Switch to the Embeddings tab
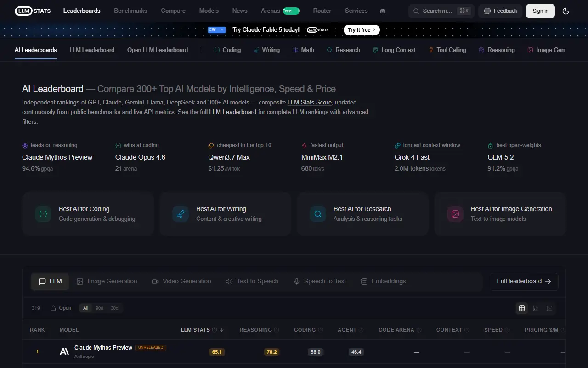This screenshot has width=588, height=368. click(384, 281)
